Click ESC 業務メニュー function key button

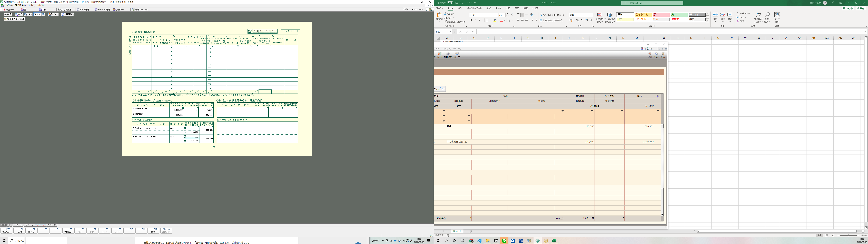(6, 230)
